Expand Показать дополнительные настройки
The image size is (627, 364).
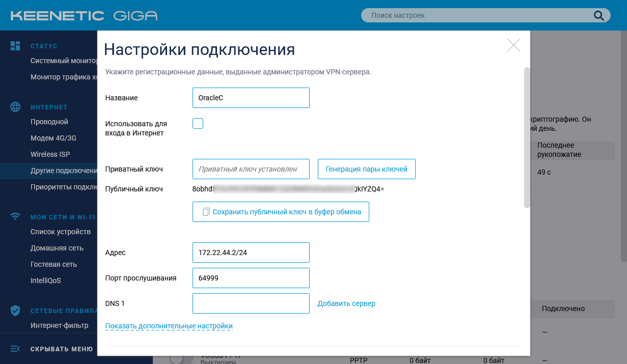click(168, 326)
